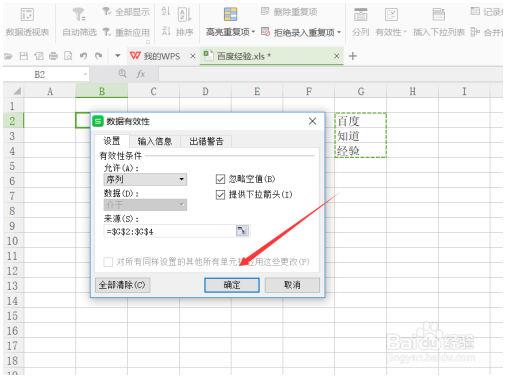The image size is (506, 378).
Task: Click the 取消 button
Action: (292, 285)
